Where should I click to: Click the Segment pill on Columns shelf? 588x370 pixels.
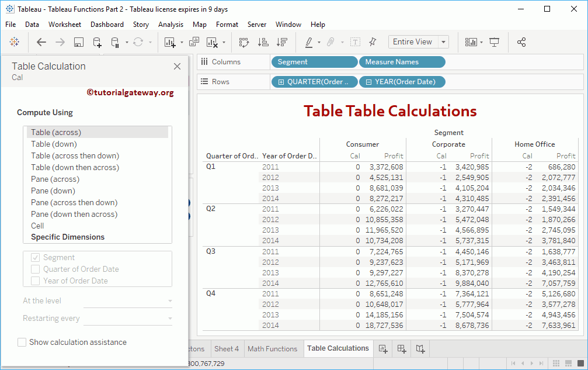(314, 62)
